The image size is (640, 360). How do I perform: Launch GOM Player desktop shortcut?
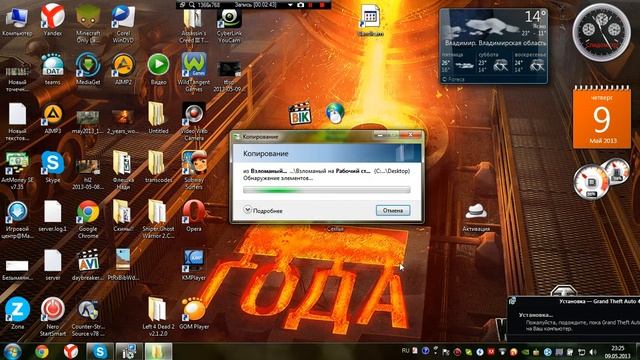193,310
